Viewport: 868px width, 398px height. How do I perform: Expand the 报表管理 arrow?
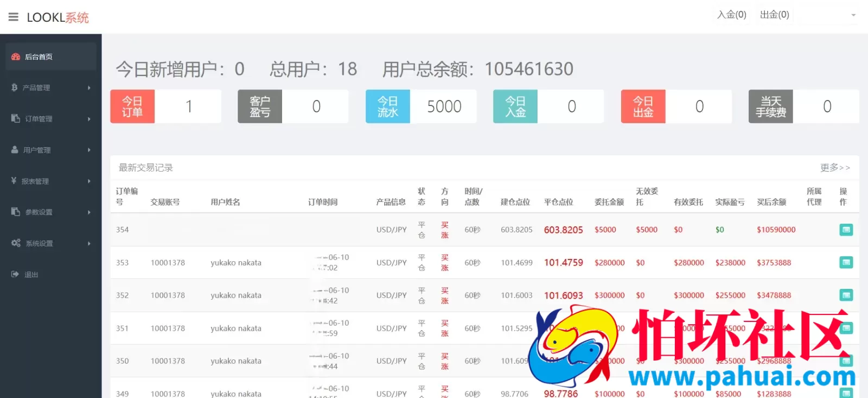[89, 181]
